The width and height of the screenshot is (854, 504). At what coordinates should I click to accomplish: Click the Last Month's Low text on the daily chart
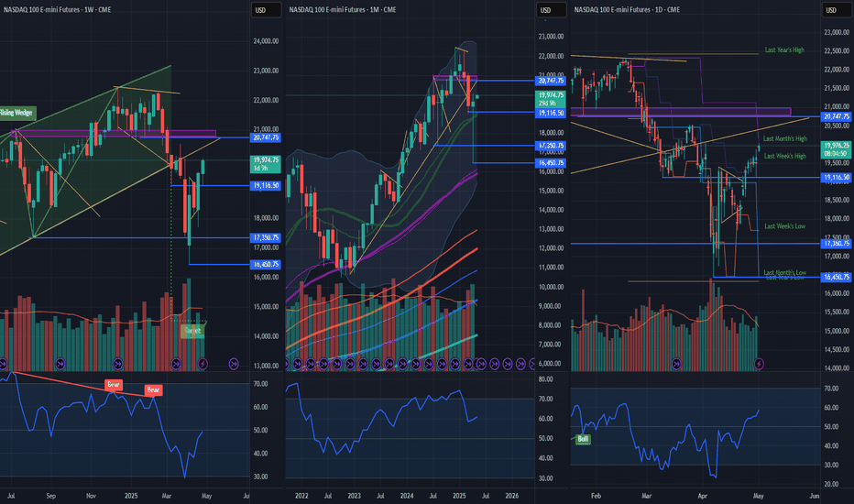pos(785,272)
